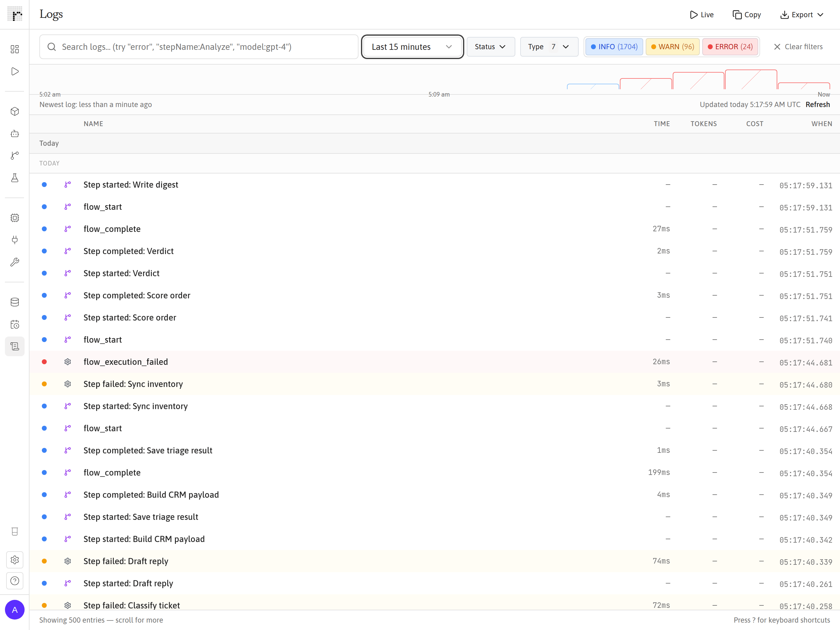The width and height of the screenshot is (840, 630).
Task: Open the help question mark icon
Action: 14,580
